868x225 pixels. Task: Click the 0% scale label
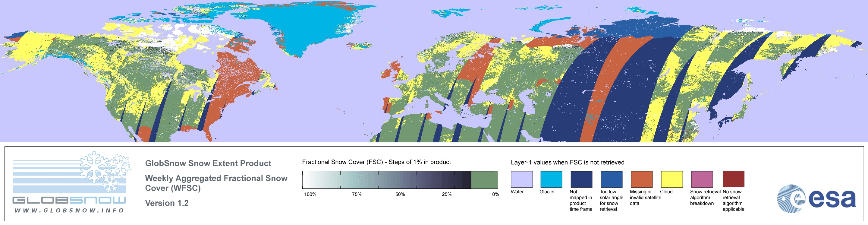click(x=495, y=194)
